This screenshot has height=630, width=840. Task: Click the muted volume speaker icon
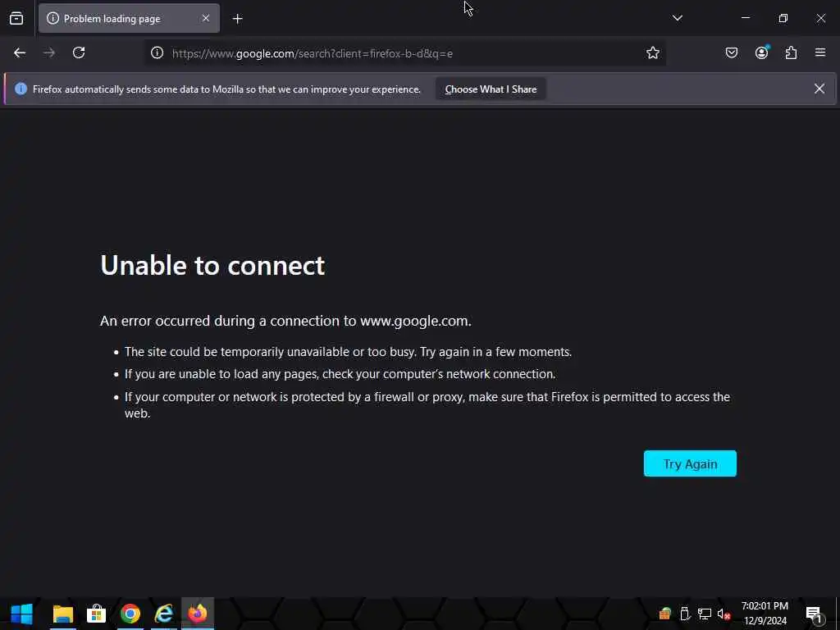click(724, 614)
